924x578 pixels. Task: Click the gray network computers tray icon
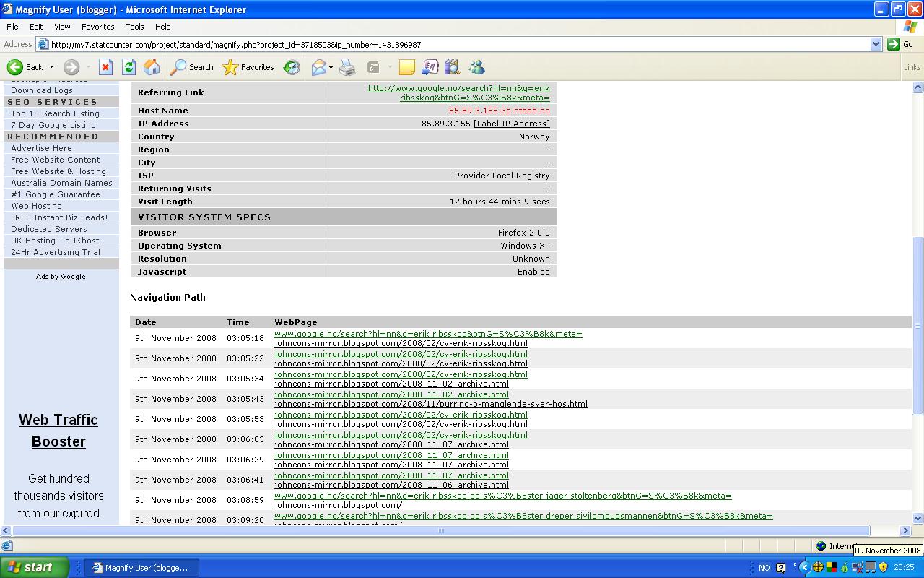(870, 568)
